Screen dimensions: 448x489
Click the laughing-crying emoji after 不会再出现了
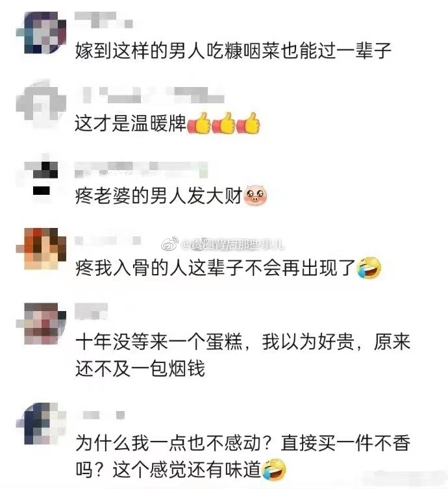(369, 268)
